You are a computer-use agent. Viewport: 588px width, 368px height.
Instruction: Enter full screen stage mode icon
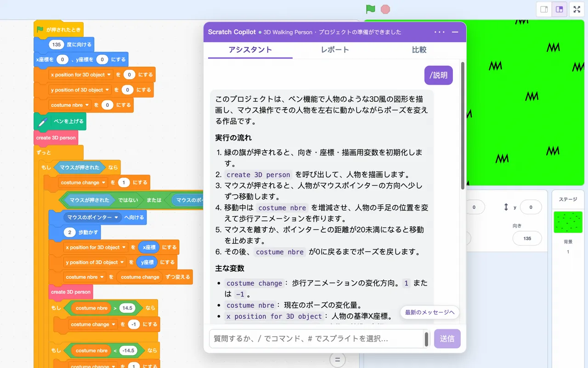click(x=577, y=9)
